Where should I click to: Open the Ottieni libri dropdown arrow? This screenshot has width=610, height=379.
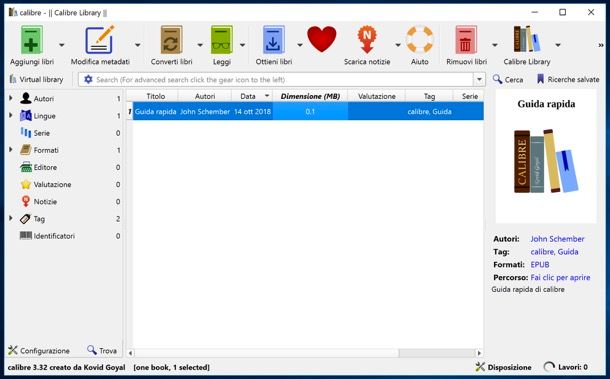[x=300, y=45]
